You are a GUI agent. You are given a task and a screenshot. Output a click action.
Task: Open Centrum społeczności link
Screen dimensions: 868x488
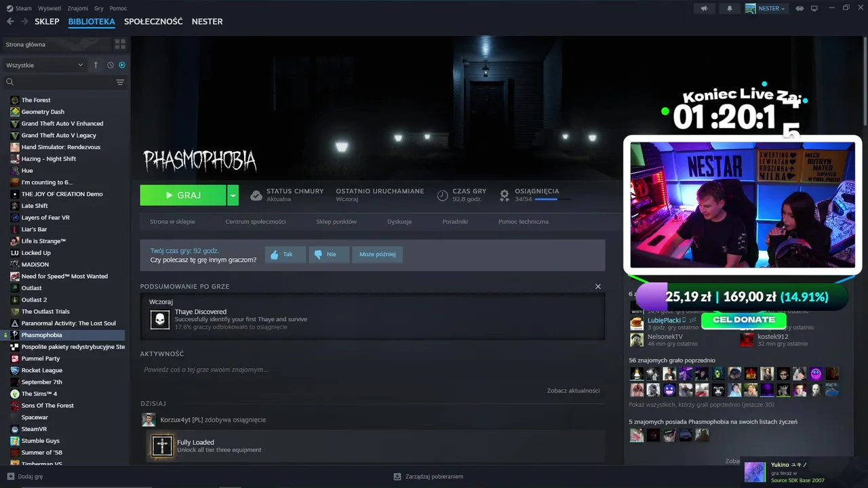pyautogui.click(x=256, y=222)
